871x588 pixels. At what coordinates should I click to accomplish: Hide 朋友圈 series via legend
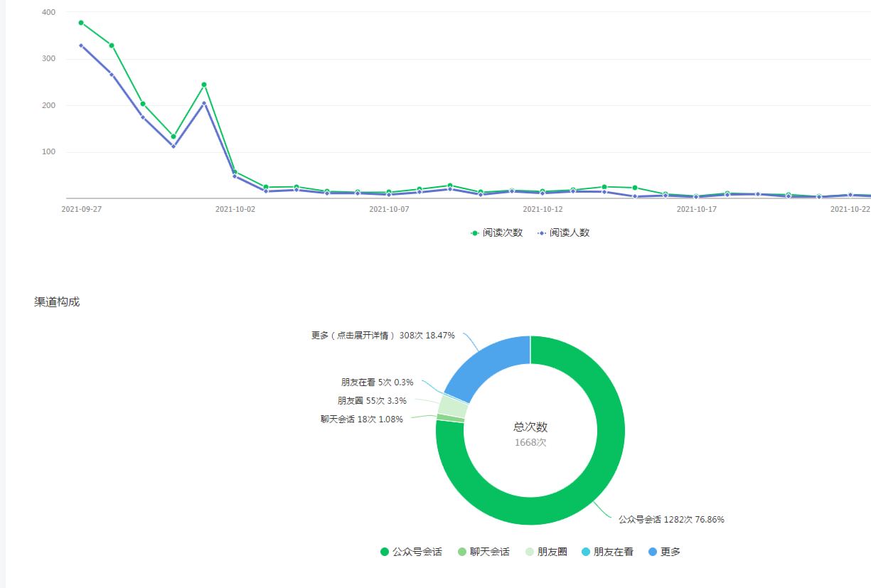pyautogui.click(x=546, y=552)
